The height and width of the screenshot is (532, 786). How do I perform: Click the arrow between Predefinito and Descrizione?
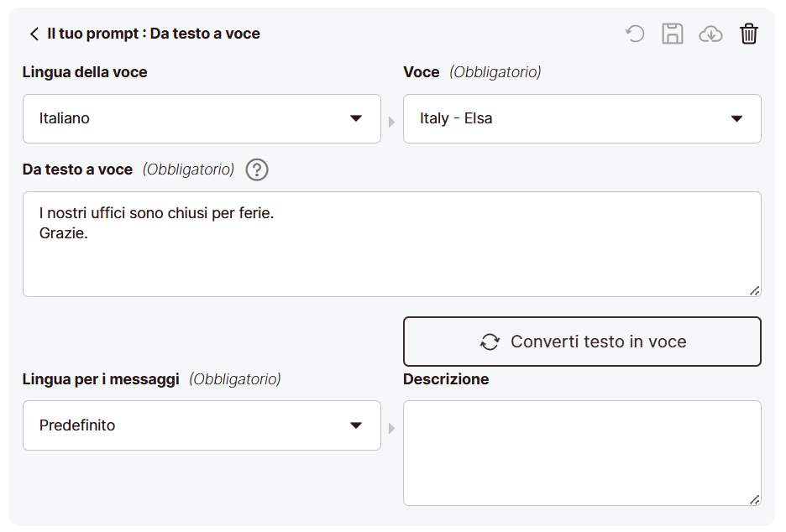click(x=391, y=429)
